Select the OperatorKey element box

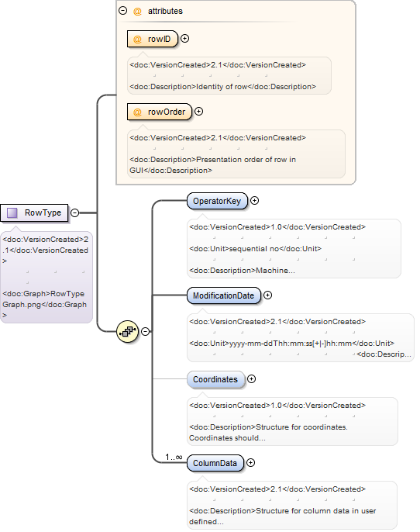point(217,201)
